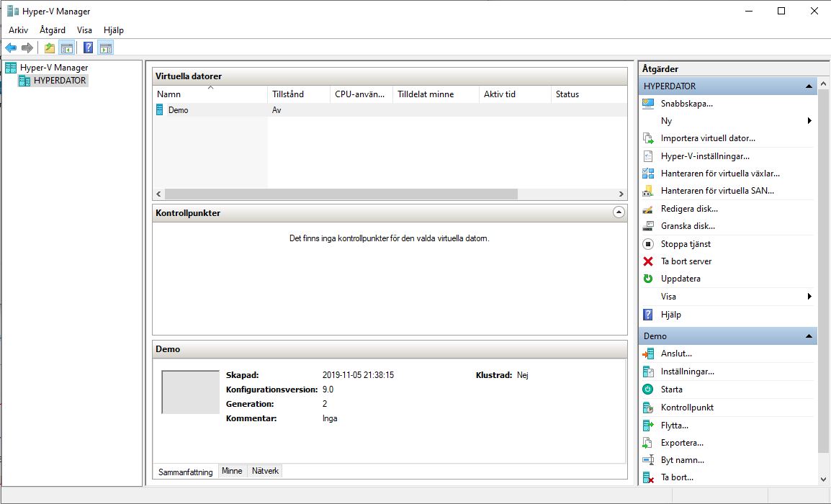Sort by the CPU-använ... column header

[x=361, y=94]
